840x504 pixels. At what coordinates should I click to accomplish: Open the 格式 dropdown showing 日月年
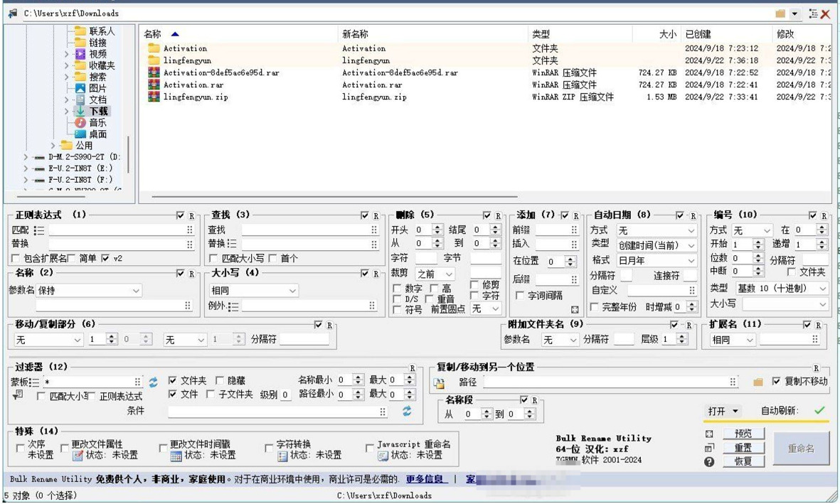(656, 261)
